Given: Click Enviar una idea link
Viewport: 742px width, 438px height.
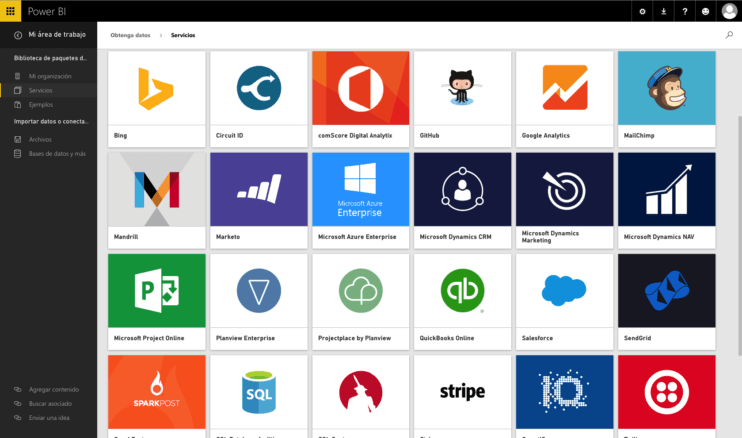Looking at the screenshot, I should 47,417.
